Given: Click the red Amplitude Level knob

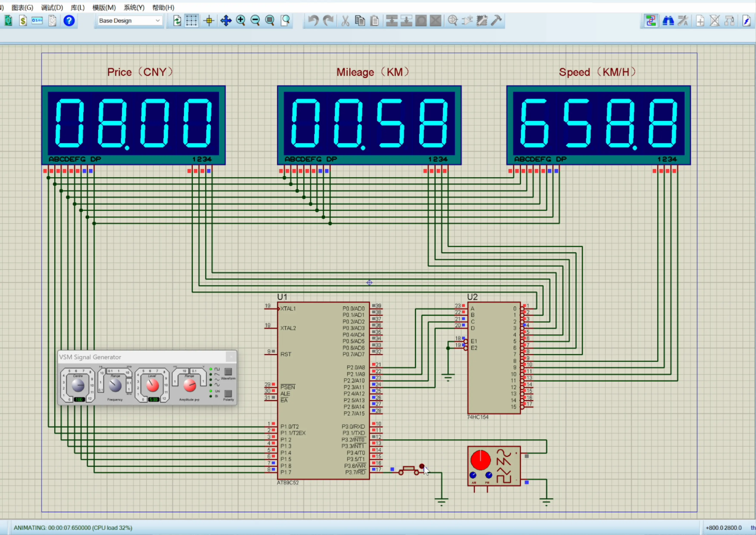Looking at the screenshot, I should [153, 385].
